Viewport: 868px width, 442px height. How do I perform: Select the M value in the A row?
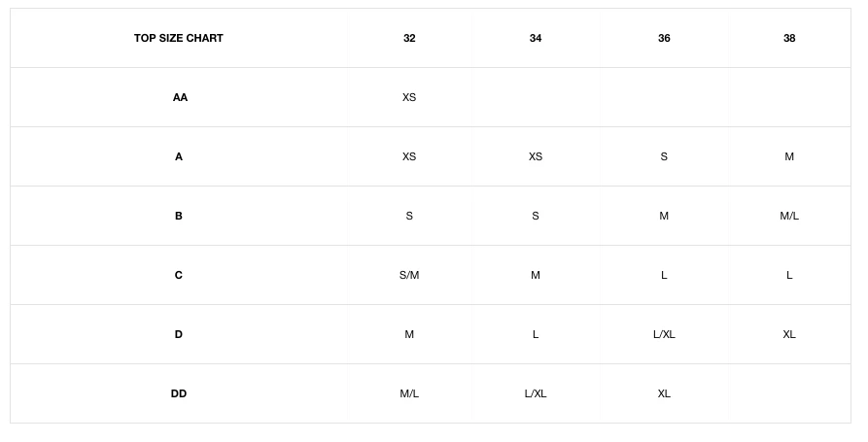(x=789, y=157)
